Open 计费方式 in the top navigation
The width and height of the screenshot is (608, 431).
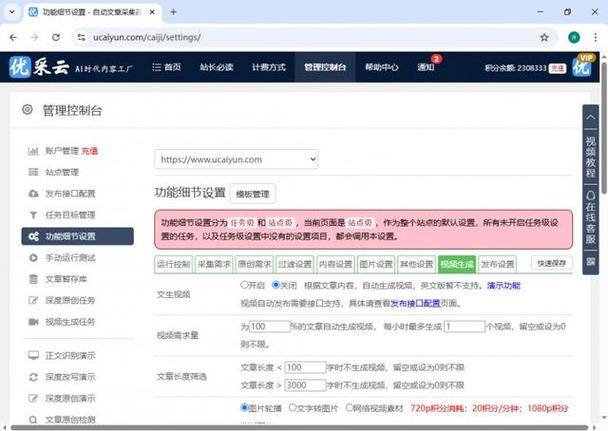coord(269,67)
